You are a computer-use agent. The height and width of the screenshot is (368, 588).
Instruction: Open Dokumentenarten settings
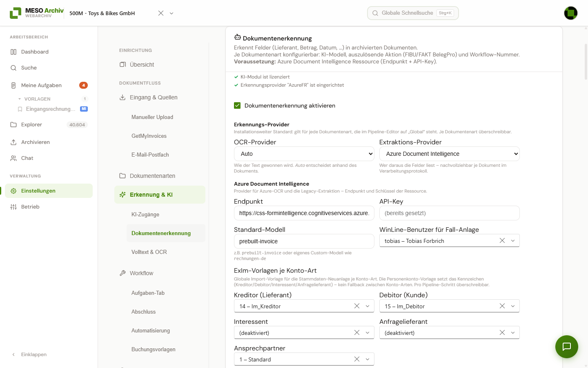click(160, 176)
